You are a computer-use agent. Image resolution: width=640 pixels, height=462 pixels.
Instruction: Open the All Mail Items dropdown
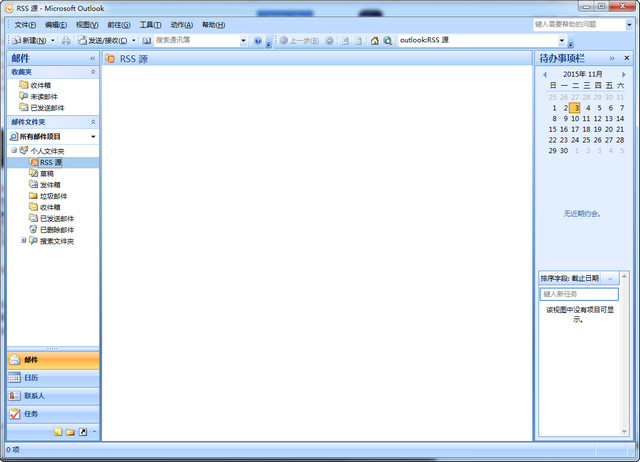[93, 136]
